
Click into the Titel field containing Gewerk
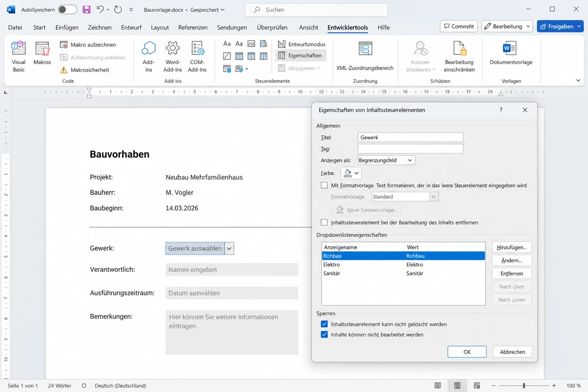410,137
